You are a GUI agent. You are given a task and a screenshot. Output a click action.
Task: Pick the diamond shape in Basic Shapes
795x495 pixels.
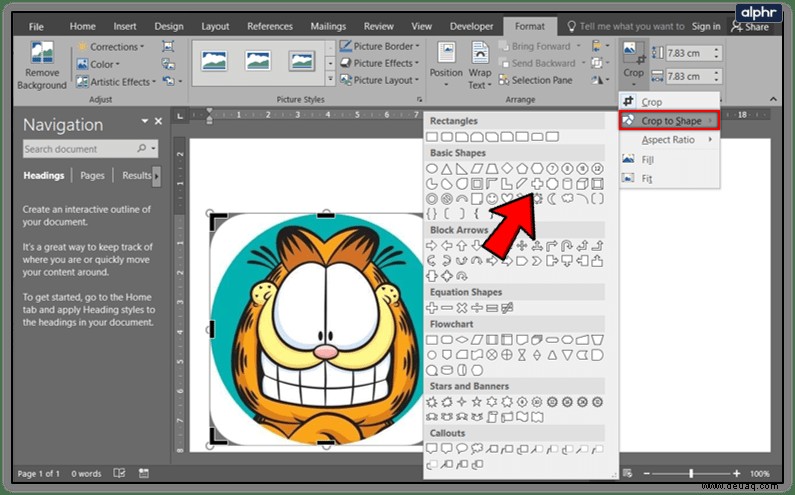(507, 168)
